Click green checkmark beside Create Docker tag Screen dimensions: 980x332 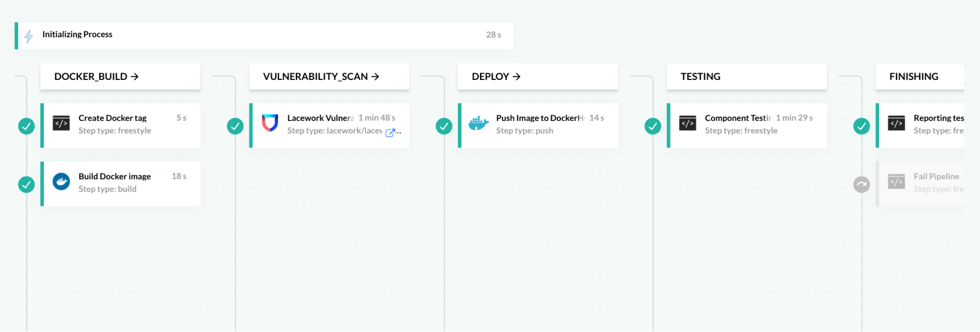click(26, 126)
